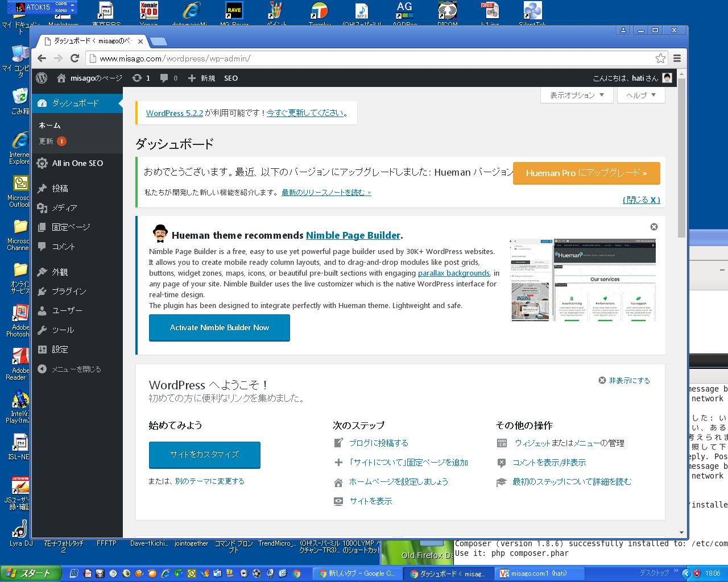Click the Nimble Builder preview screenshot
The width and height of the screenshot is (728, 582).
coord(583,280)
